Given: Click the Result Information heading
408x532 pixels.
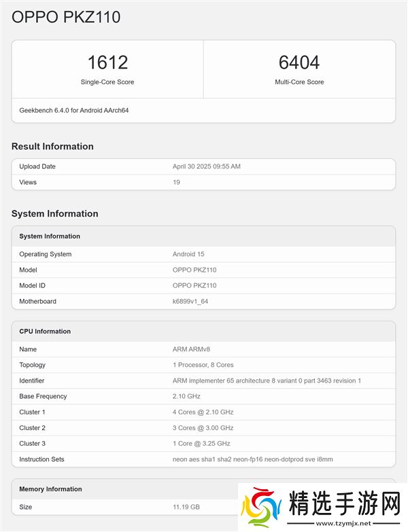Looking at the screenshot, I should click(52, 146).
